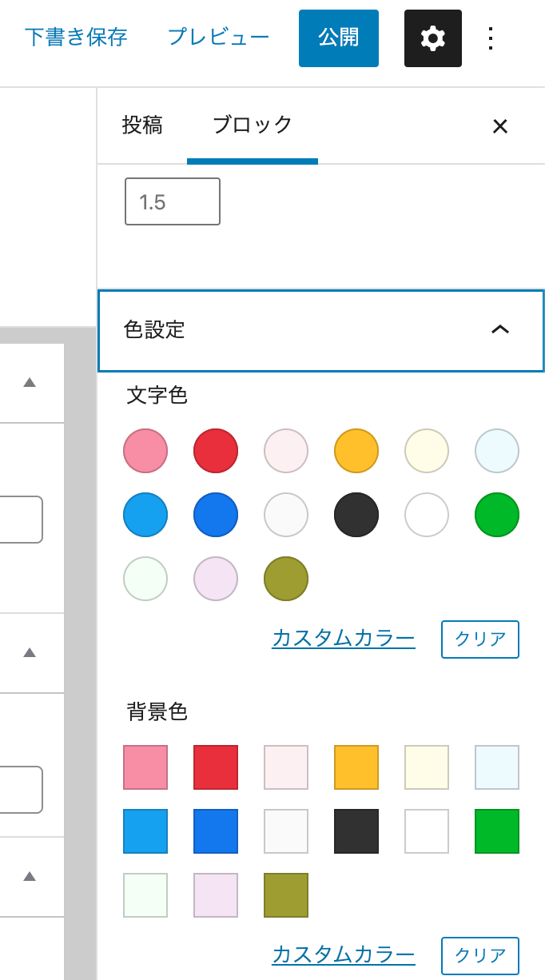Select the olive circular text color
The width and height of the screenshot is (545, 980).
pyautogui.click(x=286, y=579)
